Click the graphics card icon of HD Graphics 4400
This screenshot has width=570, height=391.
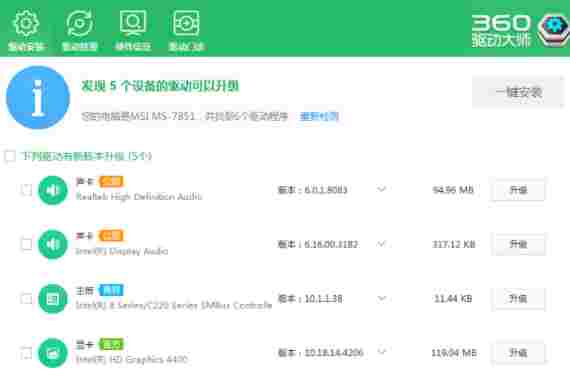(53, 353)
